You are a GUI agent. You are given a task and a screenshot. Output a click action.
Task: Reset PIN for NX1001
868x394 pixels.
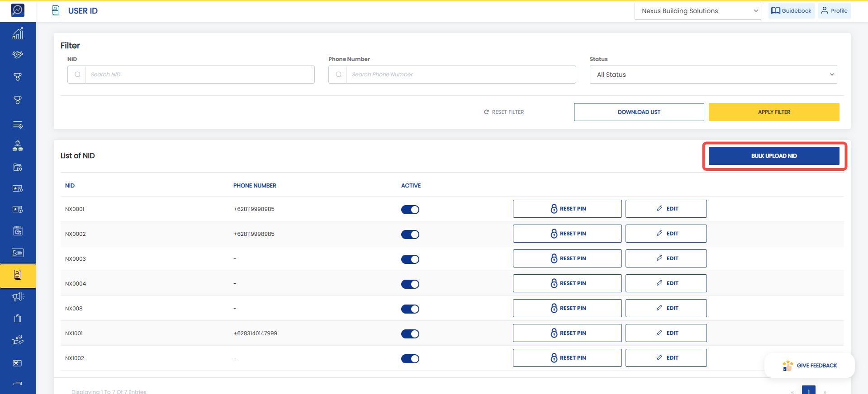coord(567,333)
